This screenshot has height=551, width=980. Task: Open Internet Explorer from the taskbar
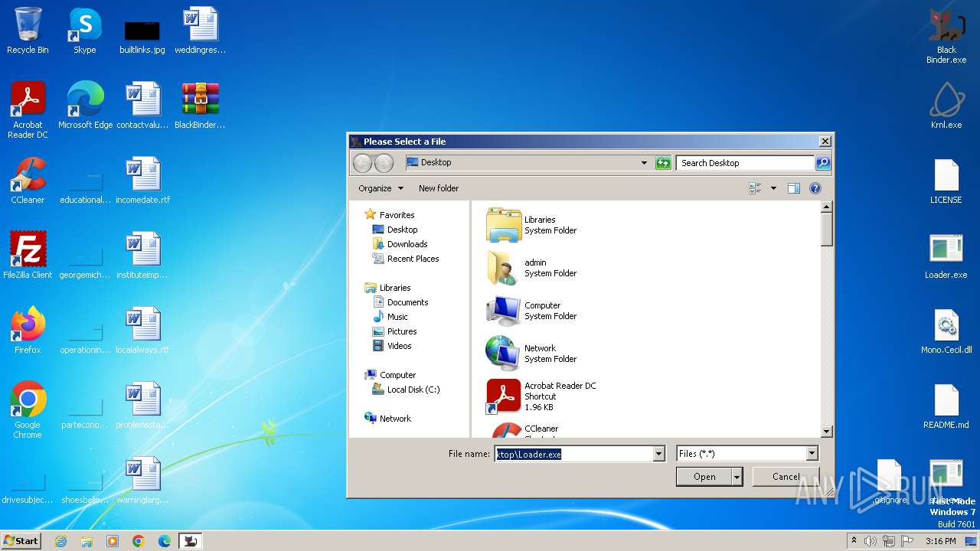60,541
